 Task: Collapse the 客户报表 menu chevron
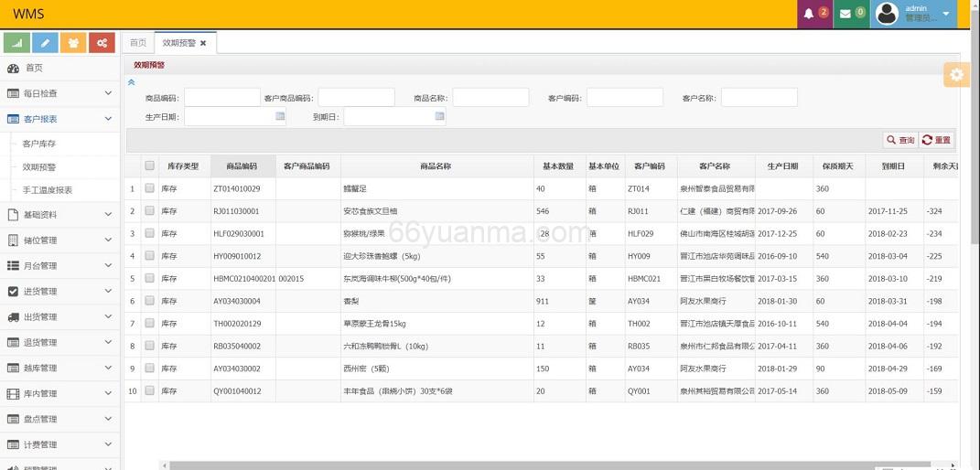(x=108, y=119)
